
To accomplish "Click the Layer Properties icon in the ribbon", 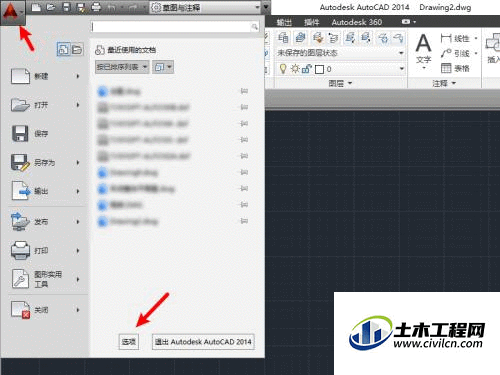I will click(x=283, y=38).
